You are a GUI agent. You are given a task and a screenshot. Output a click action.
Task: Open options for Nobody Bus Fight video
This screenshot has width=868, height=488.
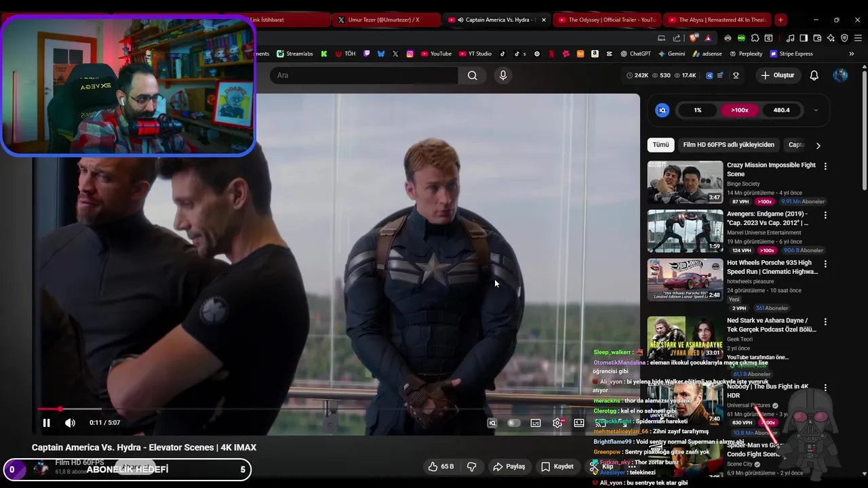(x=825, y=388)
